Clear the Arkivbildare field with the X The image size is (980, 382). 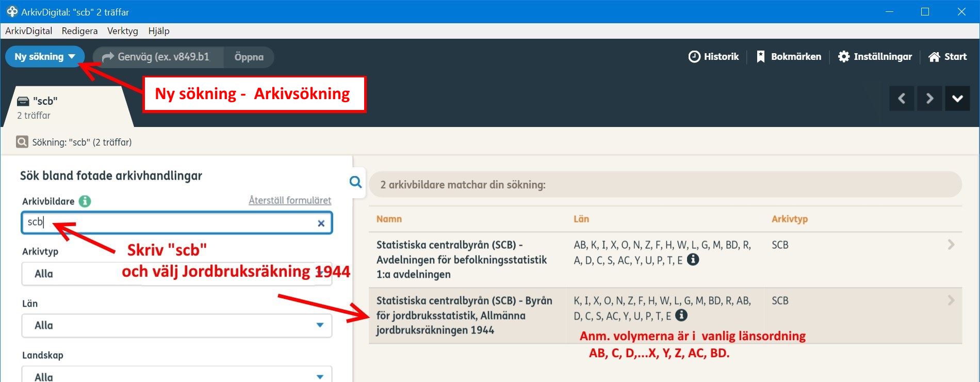pos(321,223)
